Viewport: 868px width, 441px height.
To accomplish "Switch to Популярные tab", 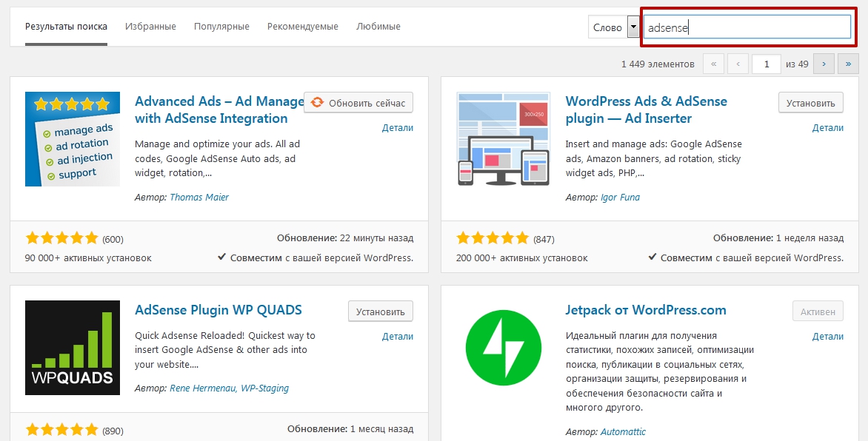I will [x=221, y=27].
